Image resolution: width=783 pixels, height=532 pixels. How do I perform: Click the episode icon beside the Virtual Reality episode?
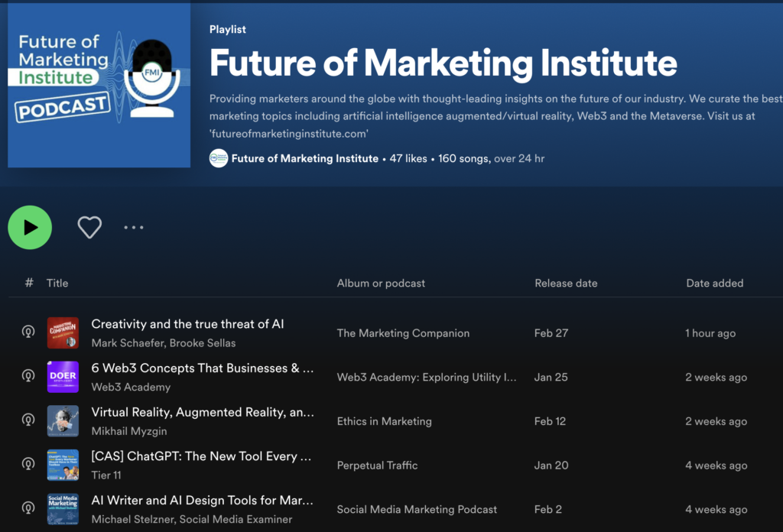(28, 420)
